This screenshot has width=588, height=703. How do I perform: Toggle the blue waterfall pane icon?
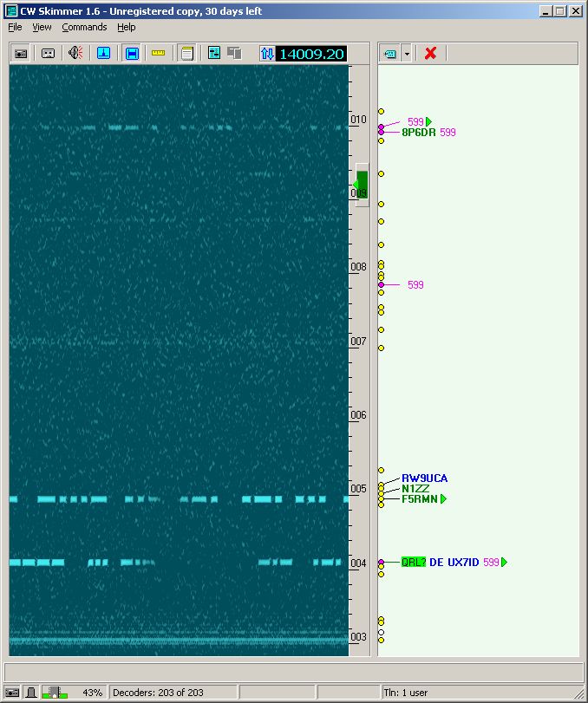click(132, 54)
